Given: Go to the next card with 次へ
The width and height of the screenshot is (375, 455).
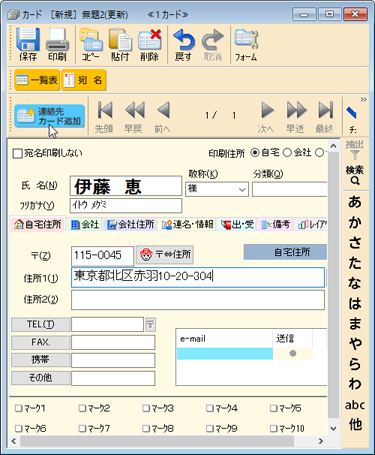Looking at the screenshot, I should (x=267, y=110).
